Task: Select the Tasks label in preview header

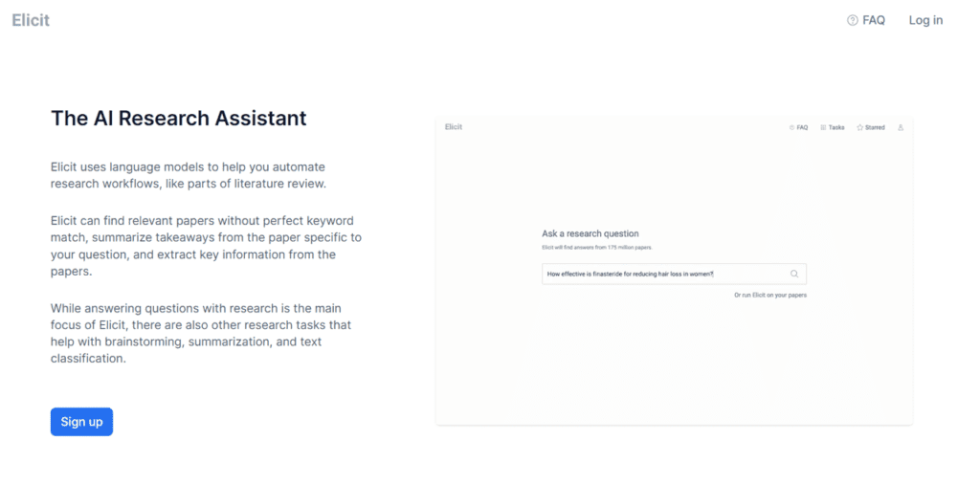Action: click(x=836, y=127)
